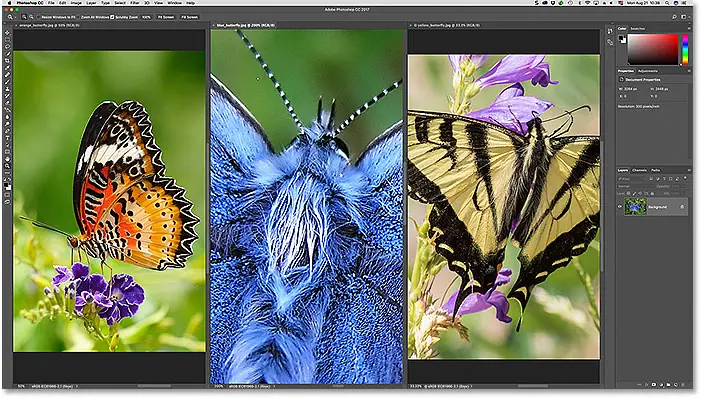Open the layer filter Kind dropdown
This screenshot has height=398, width=701.
[x=631, y=178]
